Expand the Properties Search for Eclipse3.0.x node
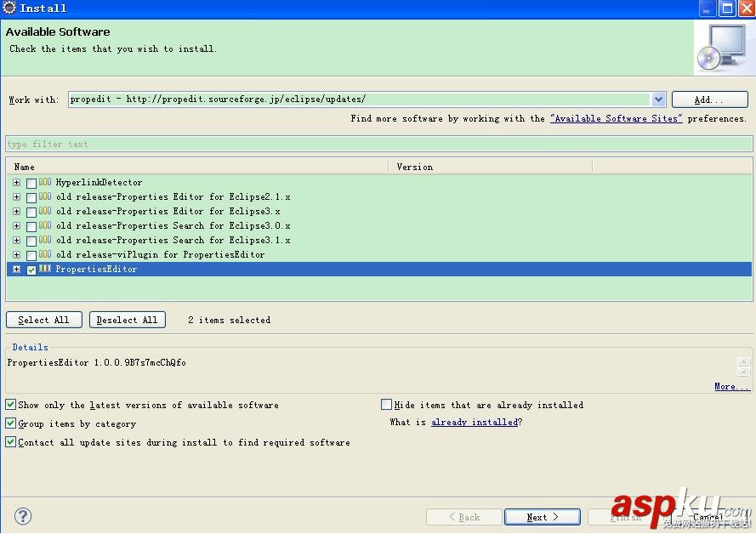 coord(16,225)
